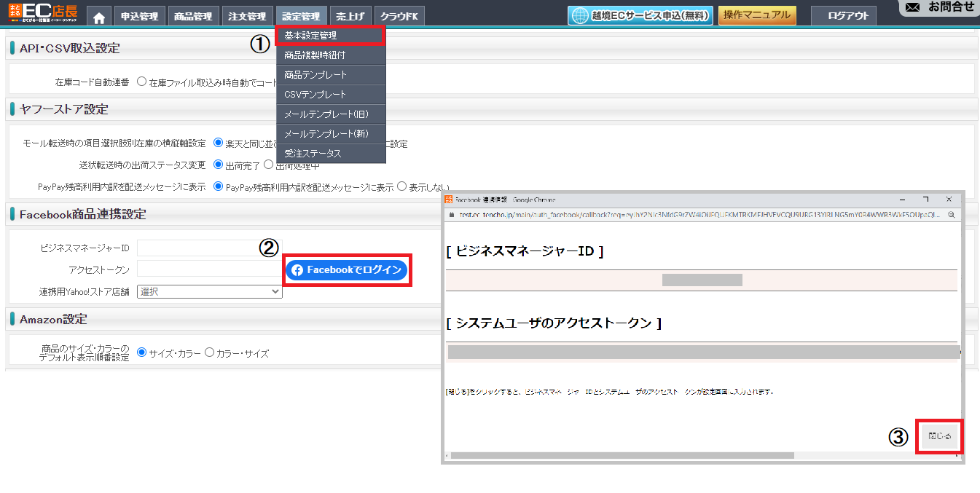Select 基本設定管理 from dropdown menu

pos(331,35)
